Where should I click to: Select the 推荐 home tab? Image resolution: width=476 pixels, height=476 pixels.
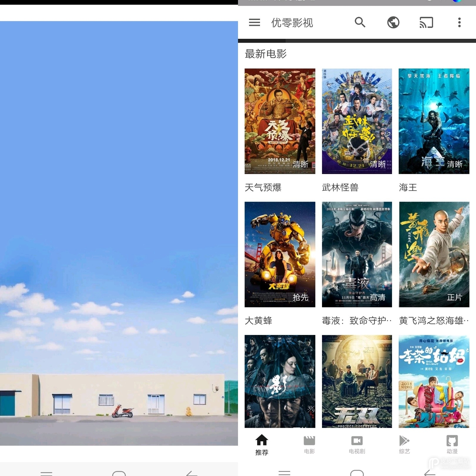click(262, 445)
